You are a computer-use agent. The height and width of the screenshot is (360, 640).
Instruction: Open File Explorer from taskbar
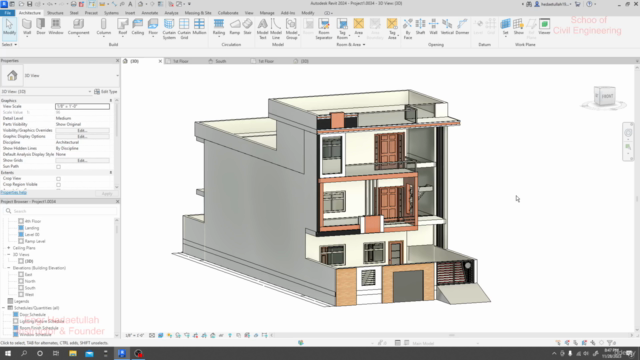73,353
